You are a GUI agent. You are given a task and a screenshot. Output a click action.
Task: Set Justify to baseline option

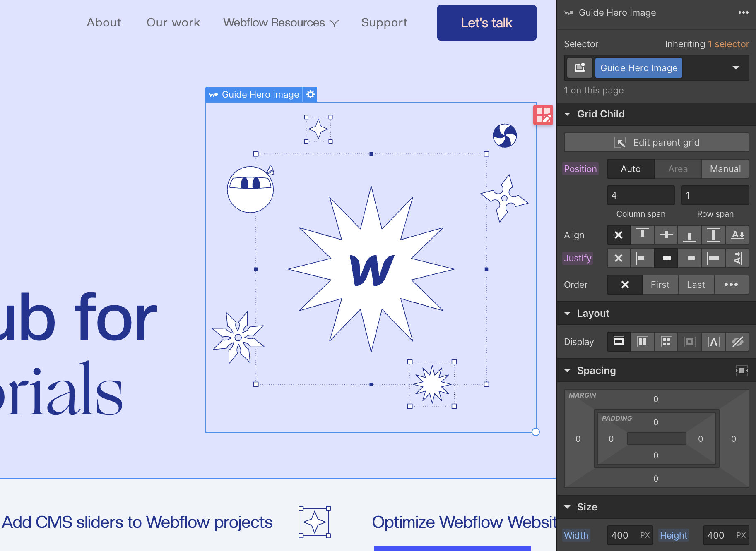coord(738,258)
